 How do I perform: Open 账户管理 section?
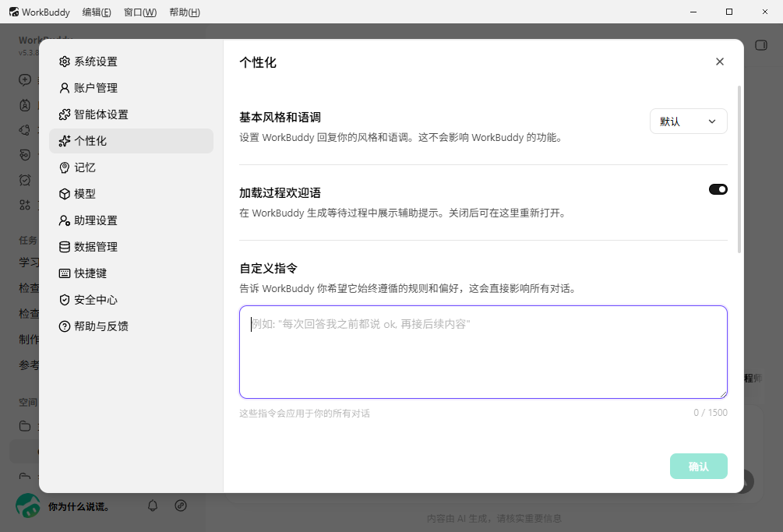(x=131, y=88)
